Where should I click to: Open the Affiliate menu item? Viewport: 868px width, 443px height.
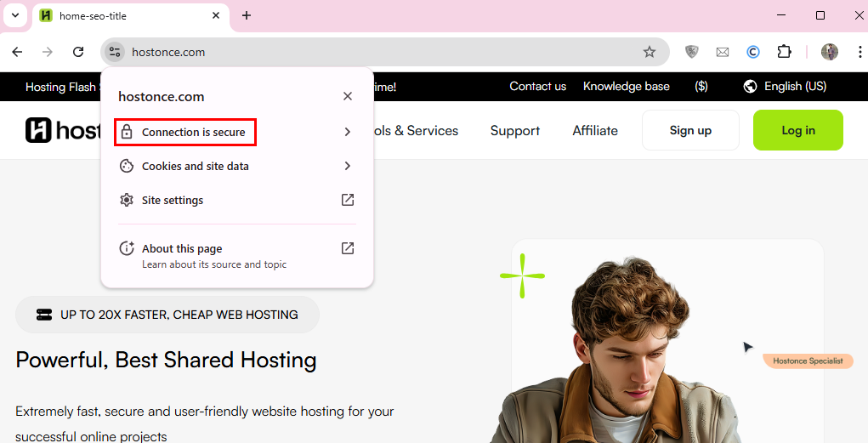tap(595, 131)
